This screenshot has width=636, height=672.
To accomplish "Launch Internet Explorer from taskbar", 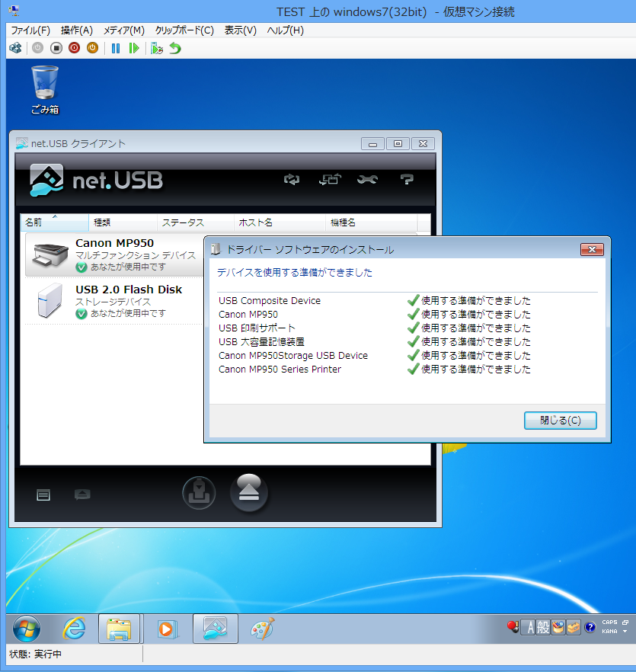I will (x=74, y=629).
